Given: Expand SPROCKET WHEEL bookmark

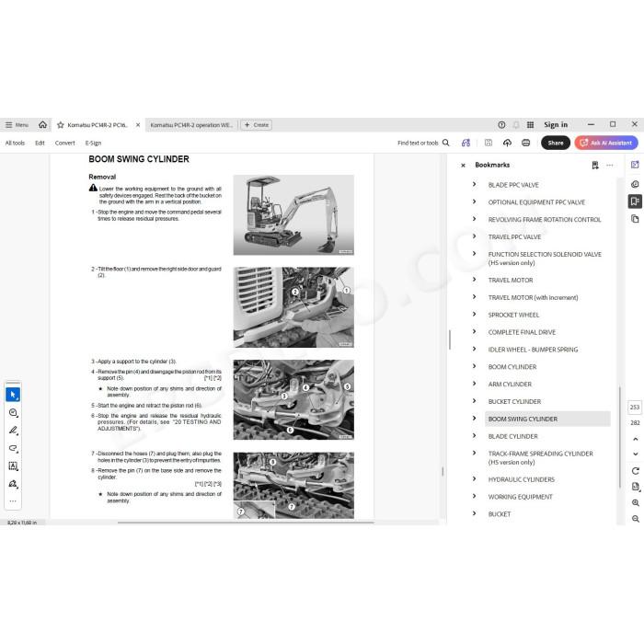Looking at the screenshot, I should point(474,315).
